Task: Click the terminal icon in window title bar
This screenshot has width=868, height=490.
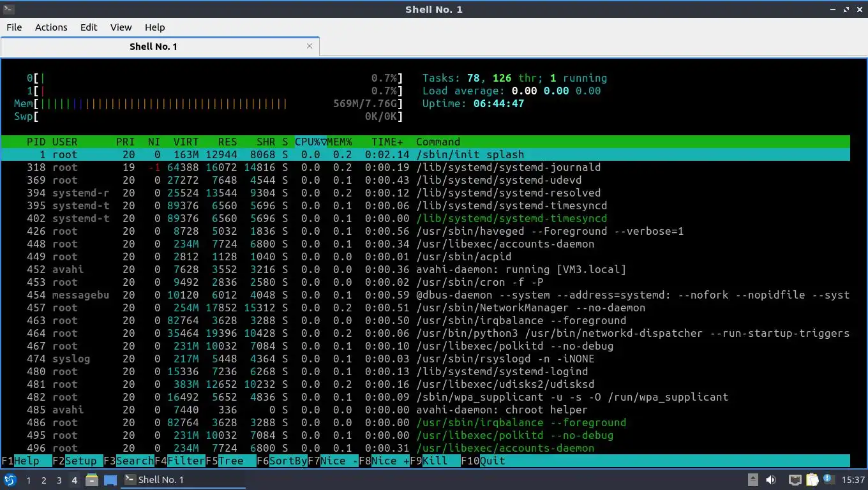Action: (8, 9)
